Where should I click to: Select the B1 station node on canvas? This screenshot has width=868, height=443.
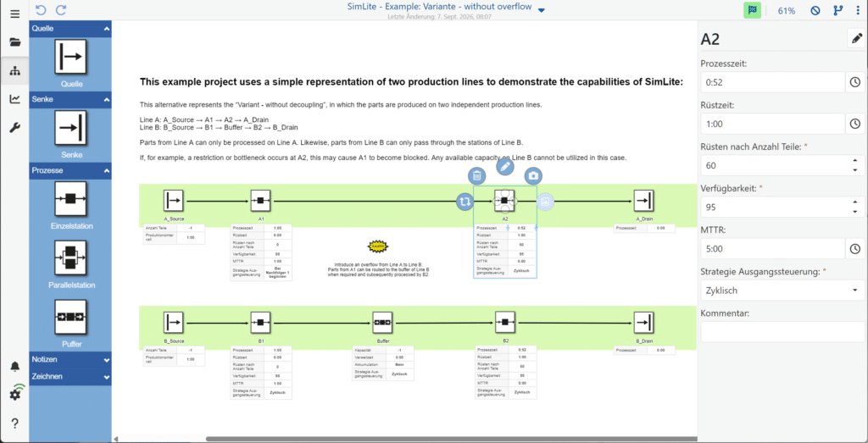click(x=260, y=322)
